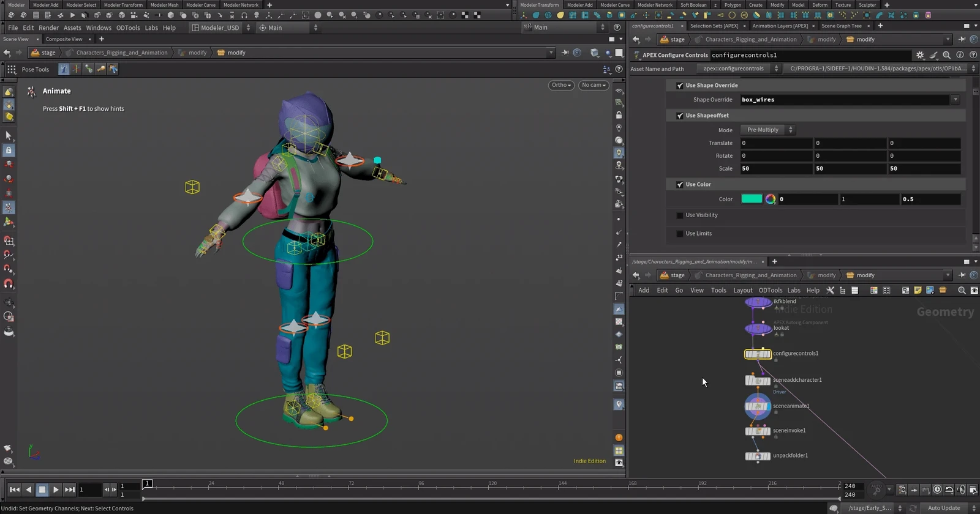Viewport: 980px width, 514px height.
Task: Select the arrow Select tool in left toolbar
Action: point(9,135)
